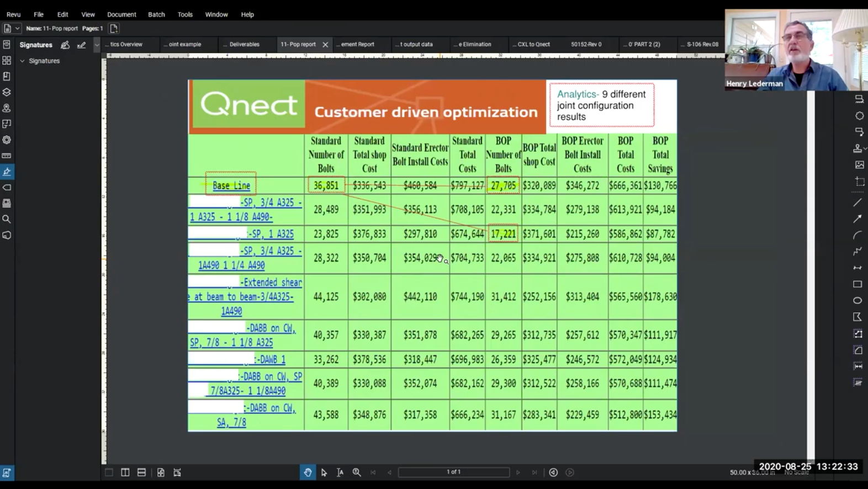
Task: Click Henry Lederman video thumbnail
Action: pyautogui.click(x=796, y=50)
